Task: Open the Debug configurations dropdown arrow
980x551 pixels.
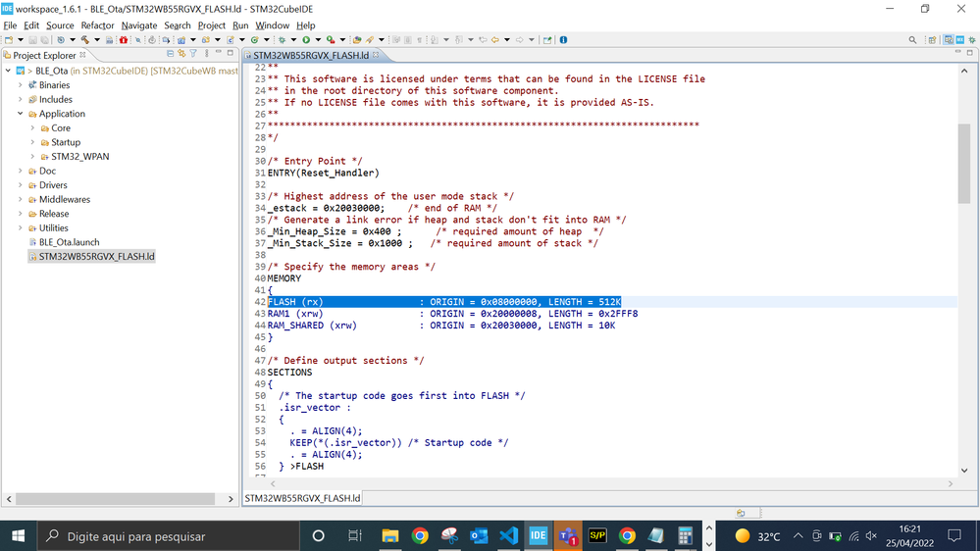Action: pos(293,40)
